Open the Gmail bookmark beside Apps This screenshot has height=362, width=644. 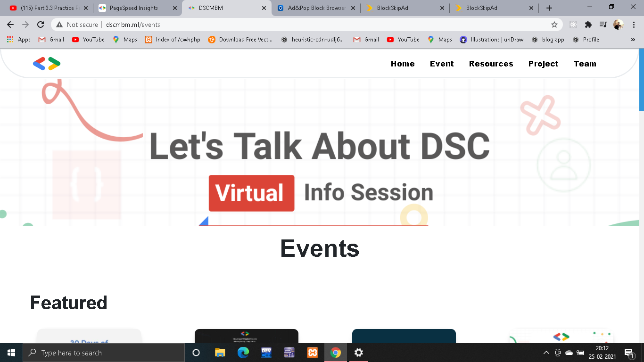[51, 40]
